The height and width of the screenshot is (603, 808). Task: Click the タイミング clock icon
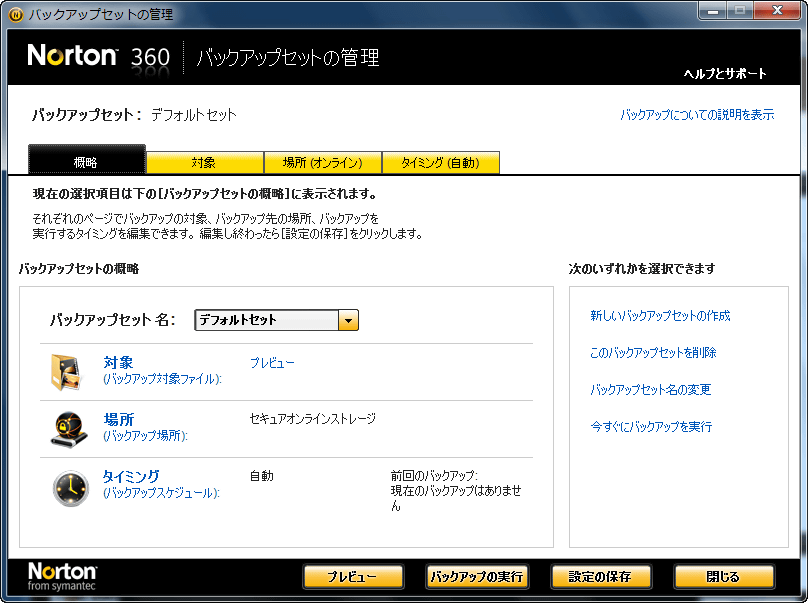[x=71, y=488]
